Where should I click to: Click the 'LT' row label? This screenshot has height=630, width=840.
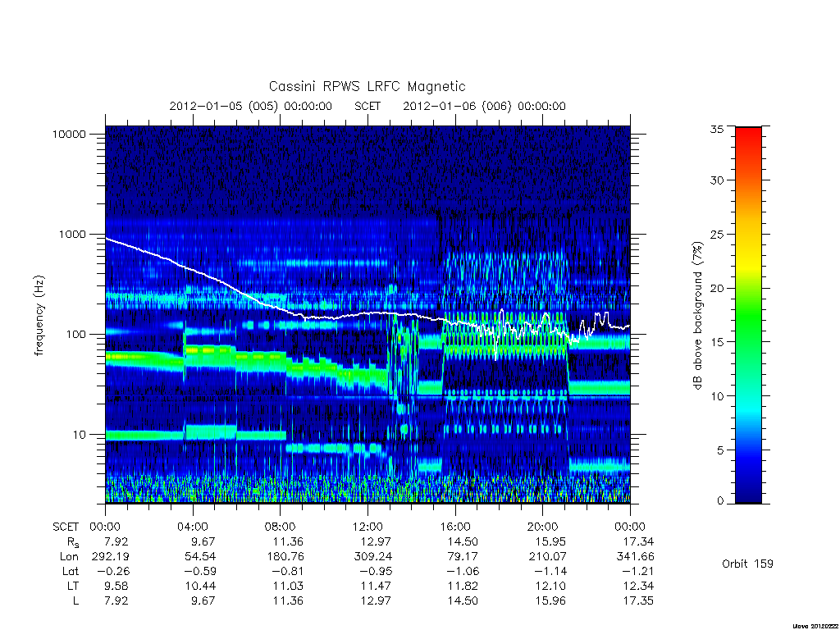point(73,586)
